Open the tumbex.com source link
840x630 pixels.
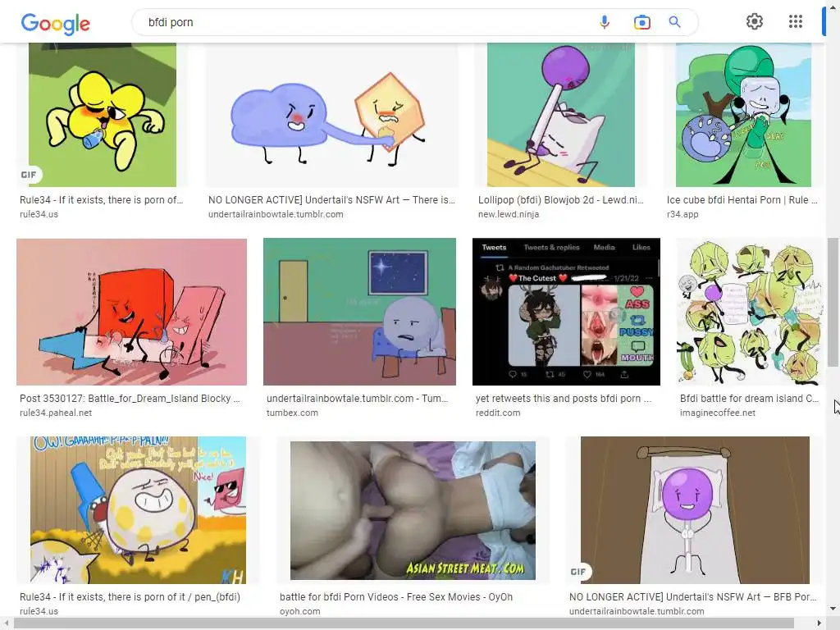292,413
